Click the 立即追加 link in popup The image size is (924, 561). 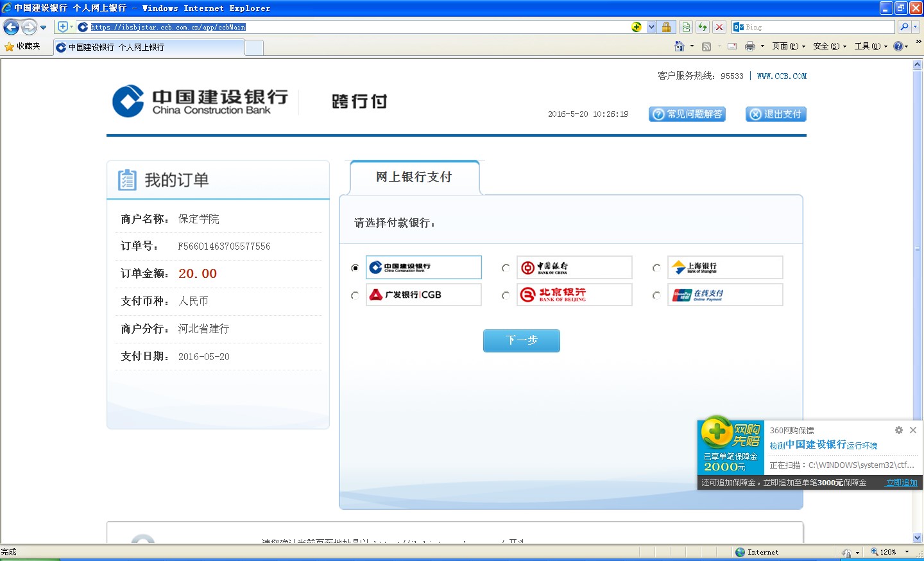click(x=901, y=483)
